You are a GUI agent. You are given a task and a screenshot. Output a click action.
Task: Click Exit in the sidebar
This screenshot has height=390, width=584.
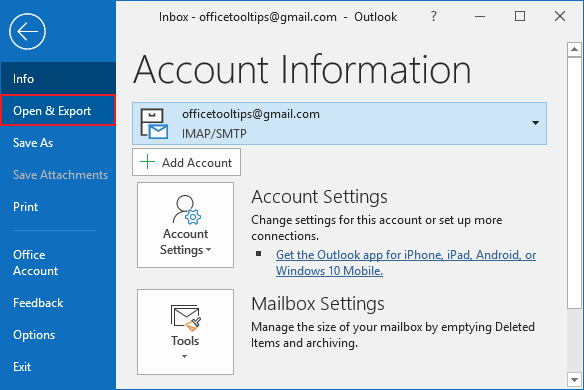58,367
